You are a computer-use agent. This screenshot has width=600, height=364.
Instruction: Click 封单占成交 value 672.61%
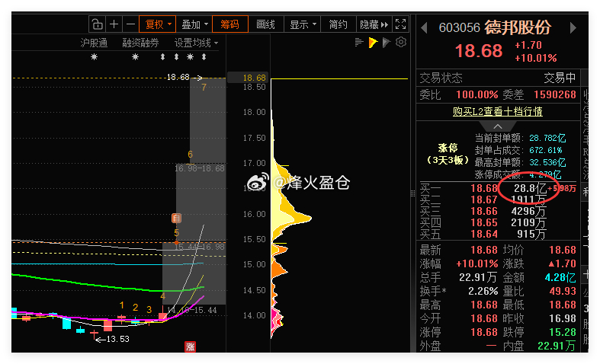coord(546,150)
